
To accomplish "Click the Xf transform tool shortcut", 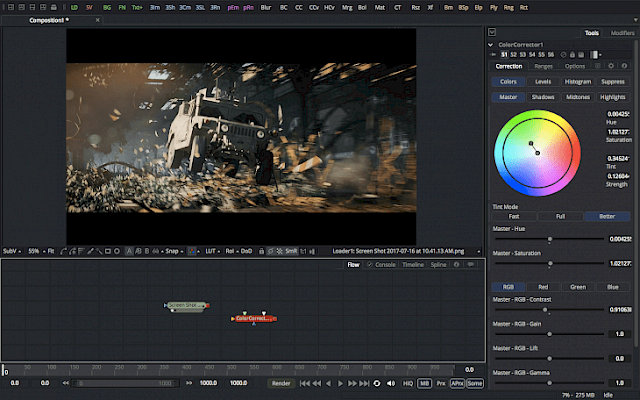I will pos(430,6).
